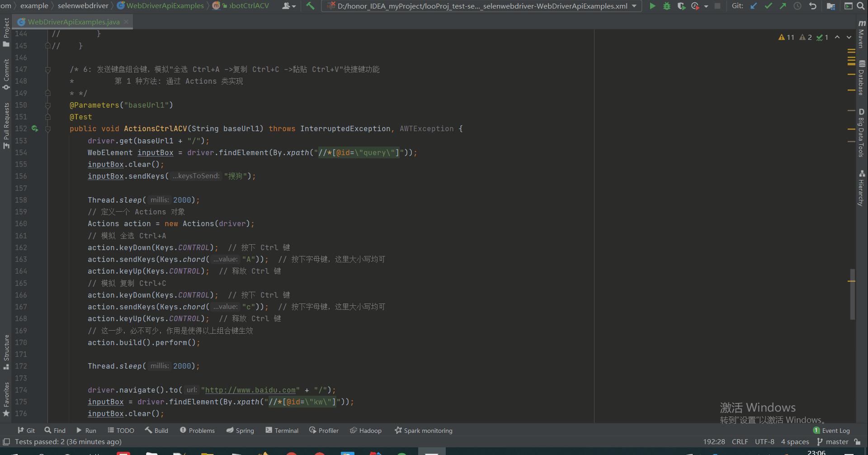Update project from Git
The image size is (868, 455).
pyautogui.click(x=752, y=6)
